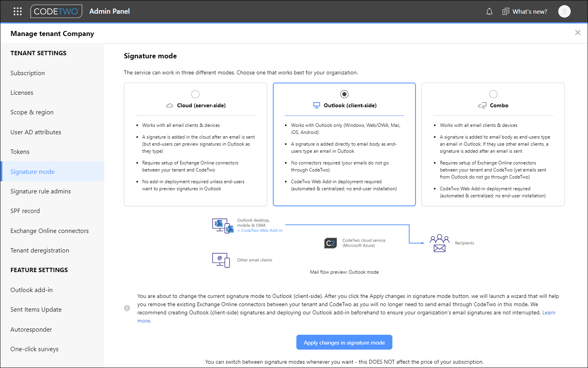Click the Combo mode icon
588x368 pixels.
point(482,105)
